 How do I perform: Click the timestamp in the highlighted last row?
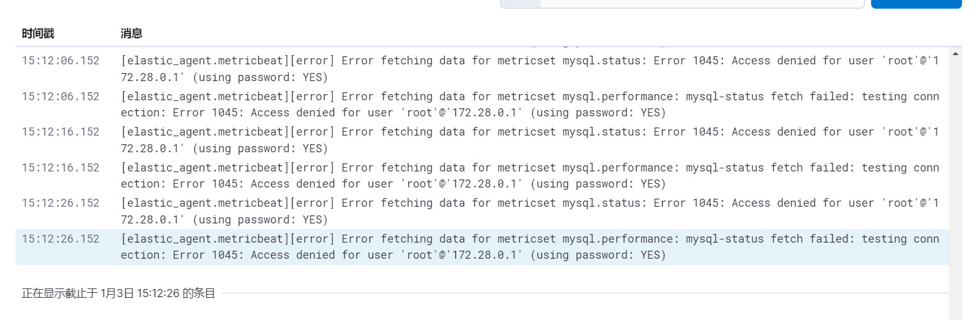[x=61, y=239]
